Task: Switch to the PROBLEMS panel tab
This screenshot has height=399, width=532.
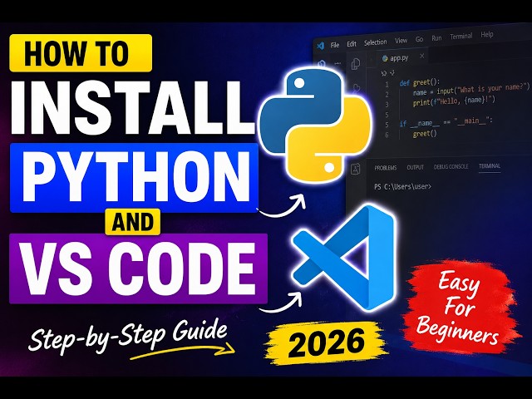Action: pyautogui.click(x=386, y=168)
